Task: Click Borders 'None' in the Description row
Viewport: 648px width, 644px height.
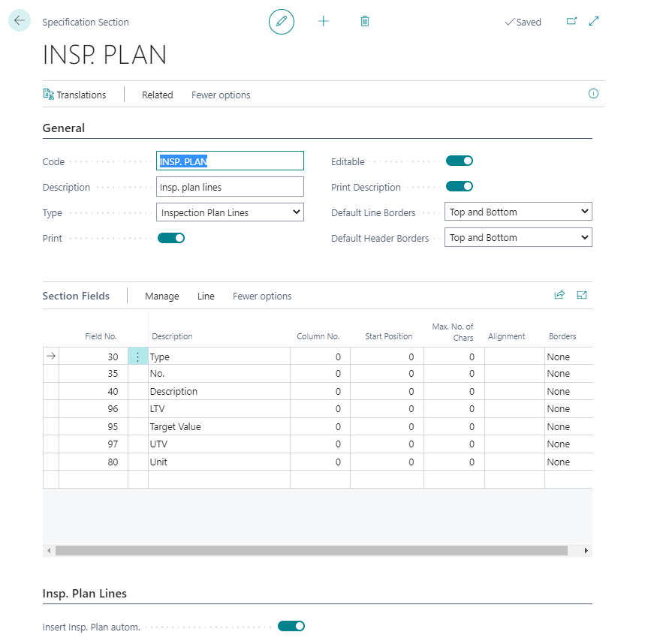Action: 568,391
